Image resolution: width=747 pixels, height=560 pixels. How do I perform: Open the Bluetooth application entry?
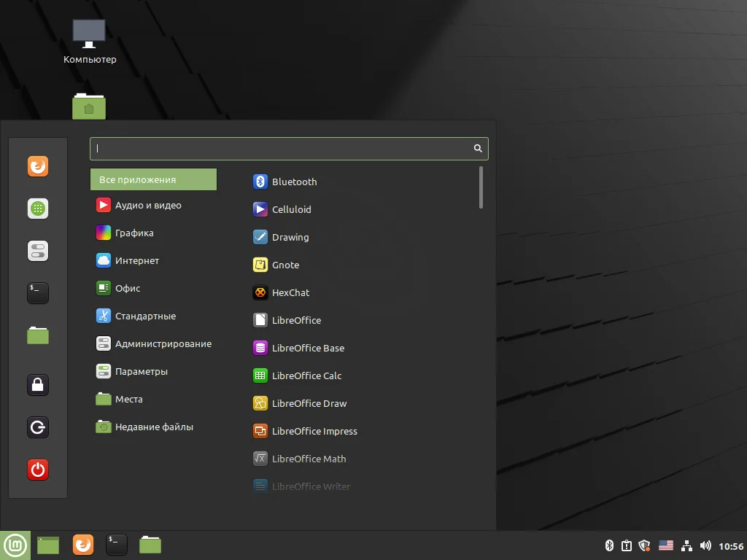[294, 182]
